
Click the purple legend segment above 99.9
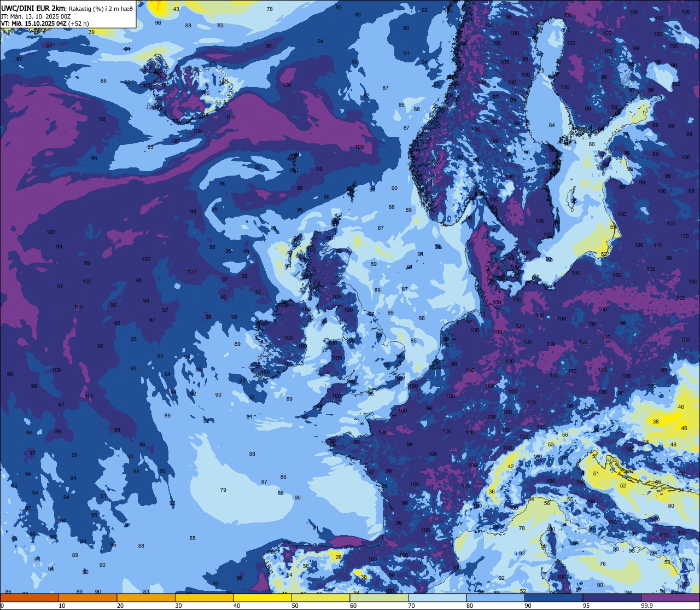[x=670, y=598]
